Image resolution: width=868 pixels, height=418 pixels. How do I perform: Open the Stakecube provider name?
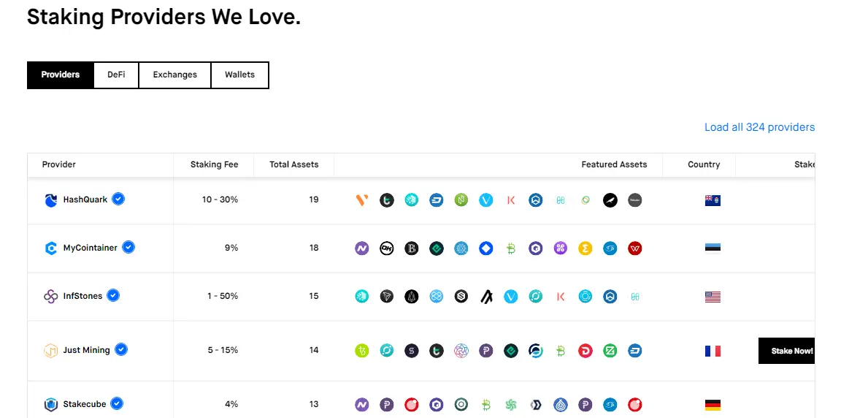coord(84,404)
